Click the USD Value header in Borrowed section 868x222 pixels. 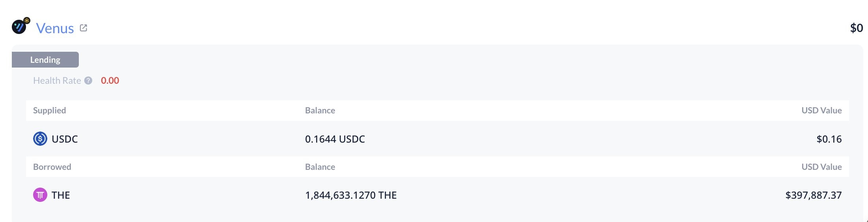(821, 167)
